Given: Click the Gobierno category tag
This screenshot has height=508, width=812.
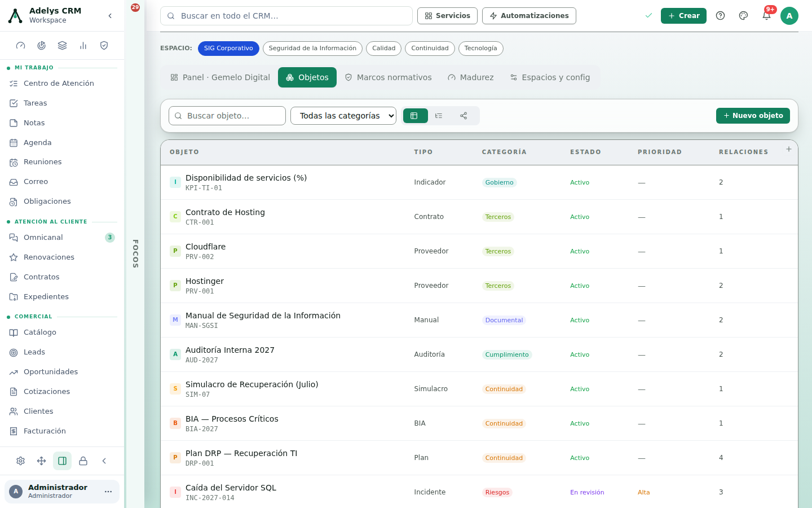Looking at the screenshot, I should pos(500,182).
